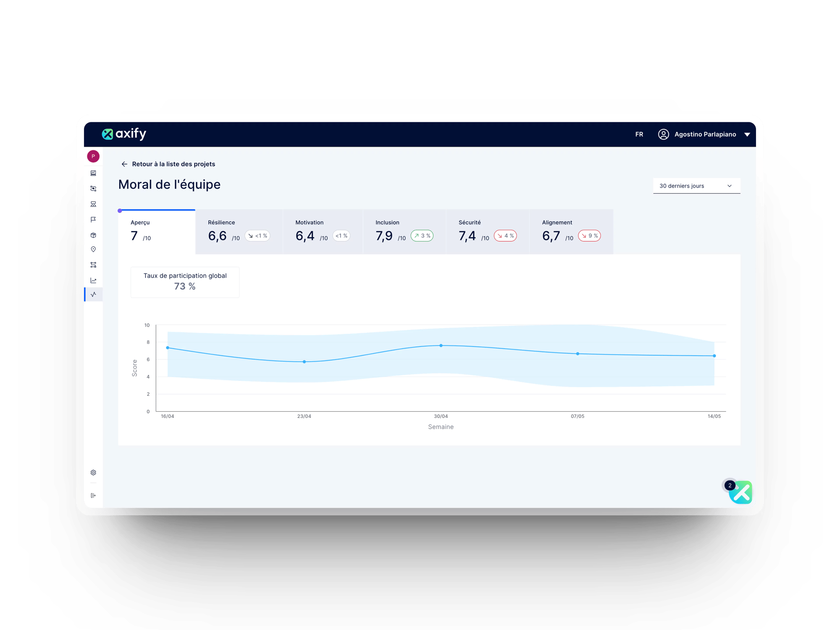Image resolution: width=840 pixels, height=630 pixels.
Task: Select the Inclusion tab
Action: [x=404, y=231]
